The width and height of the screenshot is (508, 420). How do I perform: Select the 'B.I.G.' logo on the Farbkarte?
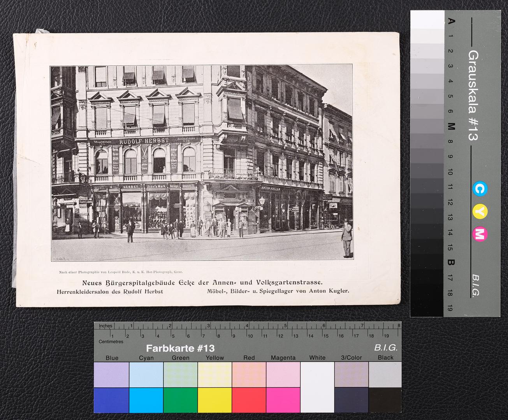click(386, 347)
